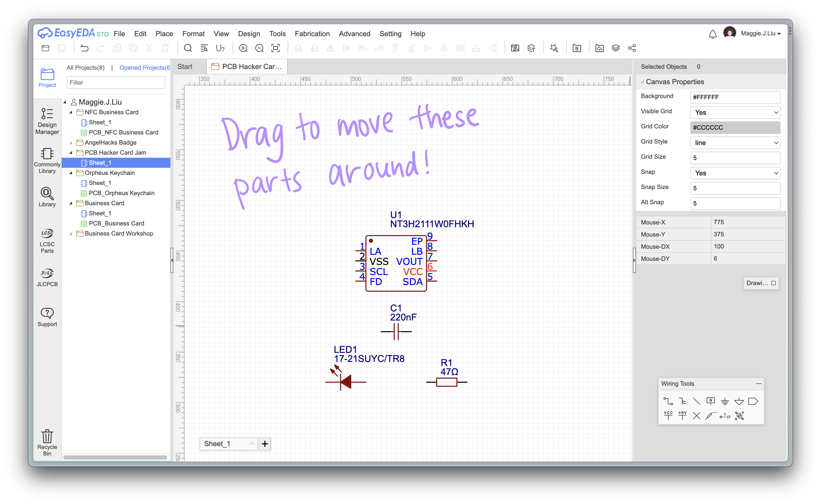Place a GND ground net flag
The height and width of the screenshot is (504, 821).
point(725,401)
